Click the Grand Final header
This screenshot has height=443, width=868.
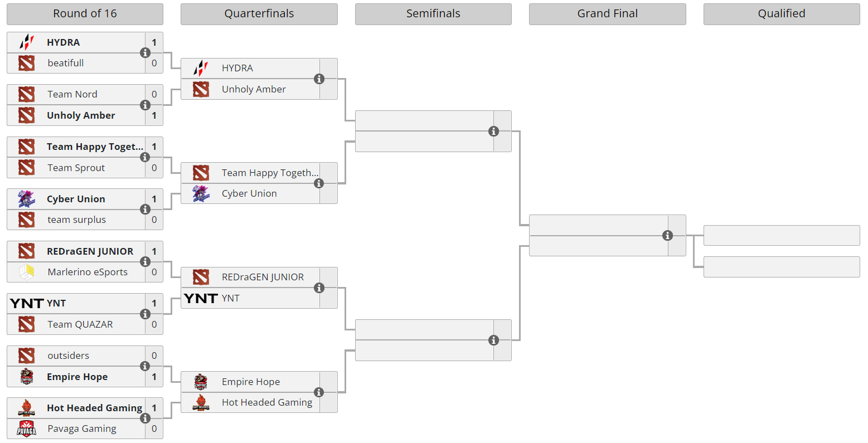(x=607, y=14)
